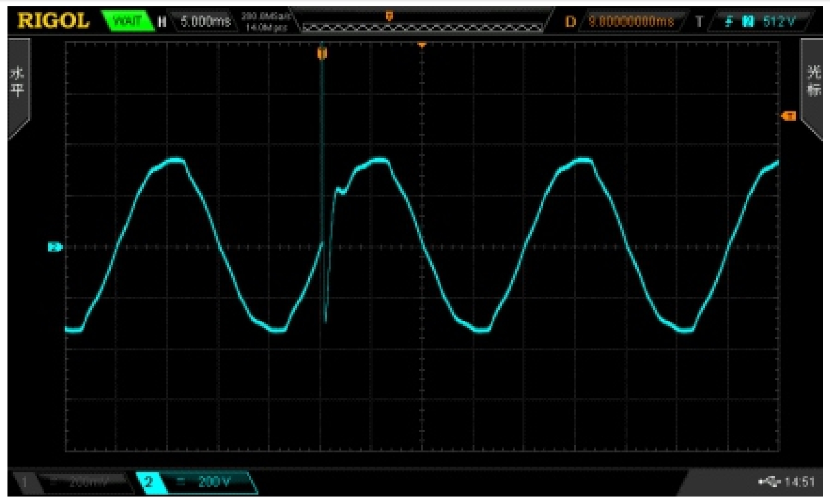Screen dimensions: 830x504
Task: Click the USB connection status icon
Action: (769, 481)
